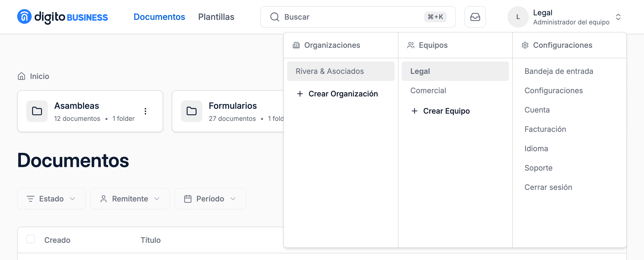Select the Legal team entry

[x=455, y=71]
